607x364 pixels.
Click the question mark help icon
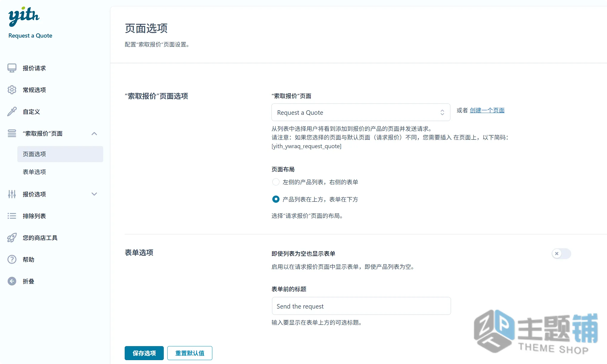coord(12,259)
